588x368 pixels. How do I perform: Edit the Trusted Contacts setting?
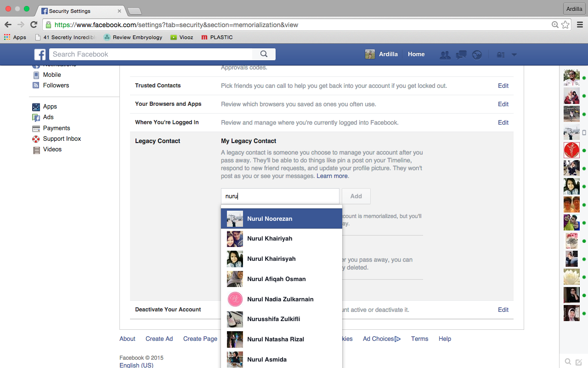tap(503, 86)
